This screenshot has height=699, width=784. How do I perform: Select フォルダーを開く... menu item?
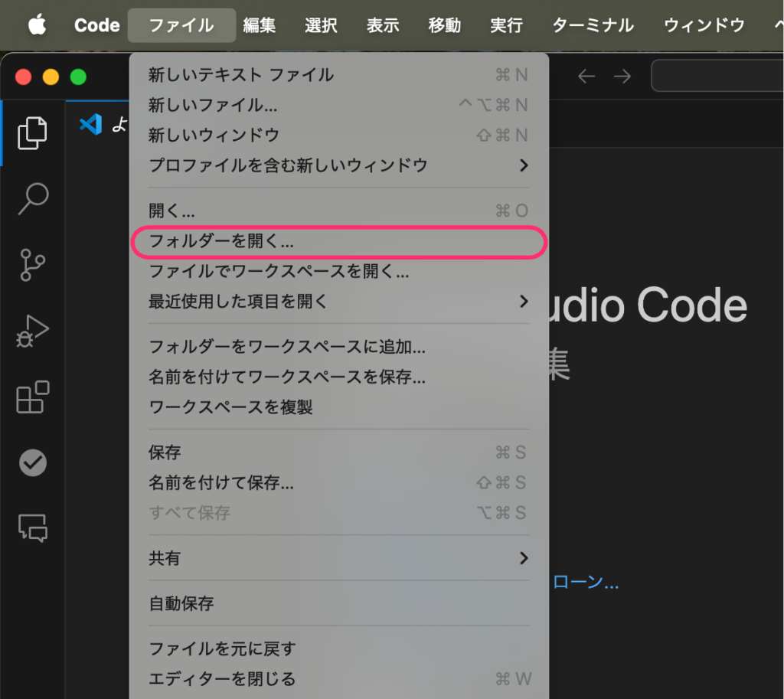point(221,240)
